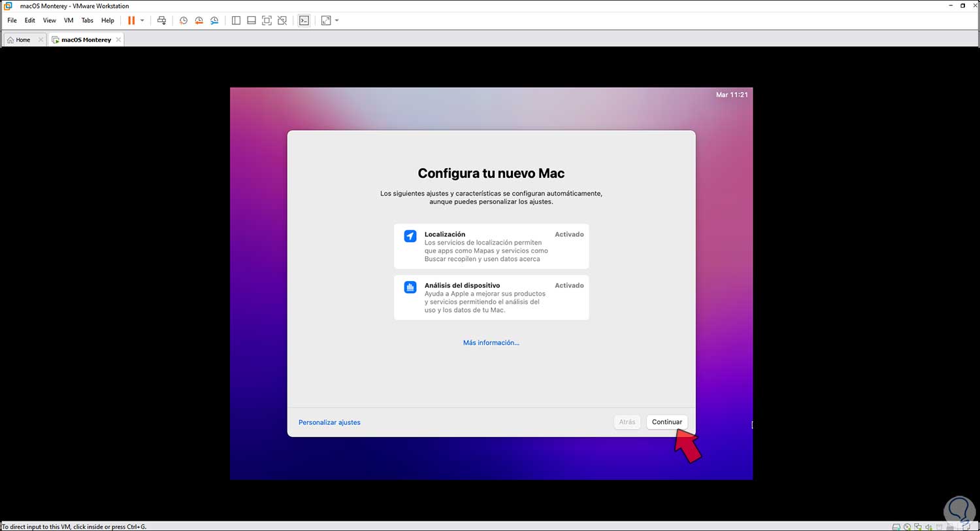
Task: Click the Continuar button
Action: [667, 422]
